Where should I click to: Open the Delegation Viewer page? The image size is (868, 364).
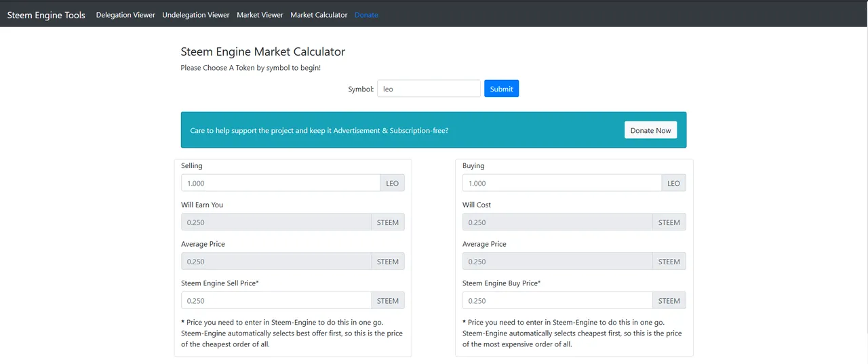(125, 15)
